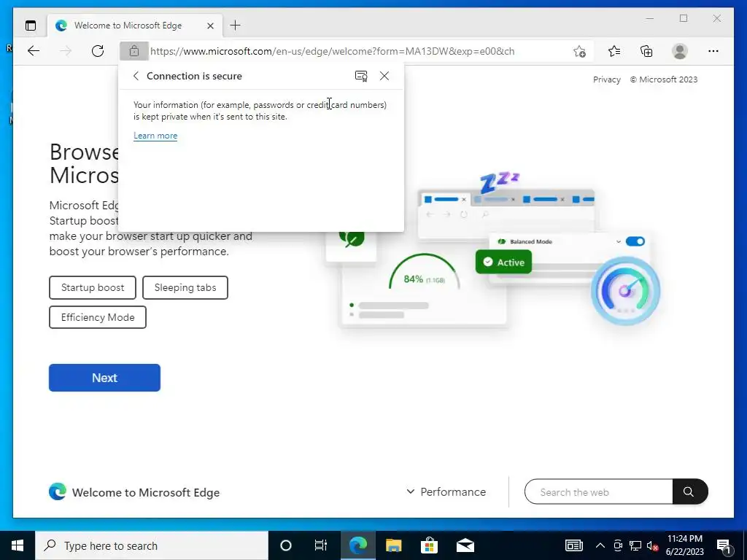Open the clock showing 11:24 PM
This screenshot has width=747, height=560.
click(x=684, y=545)
